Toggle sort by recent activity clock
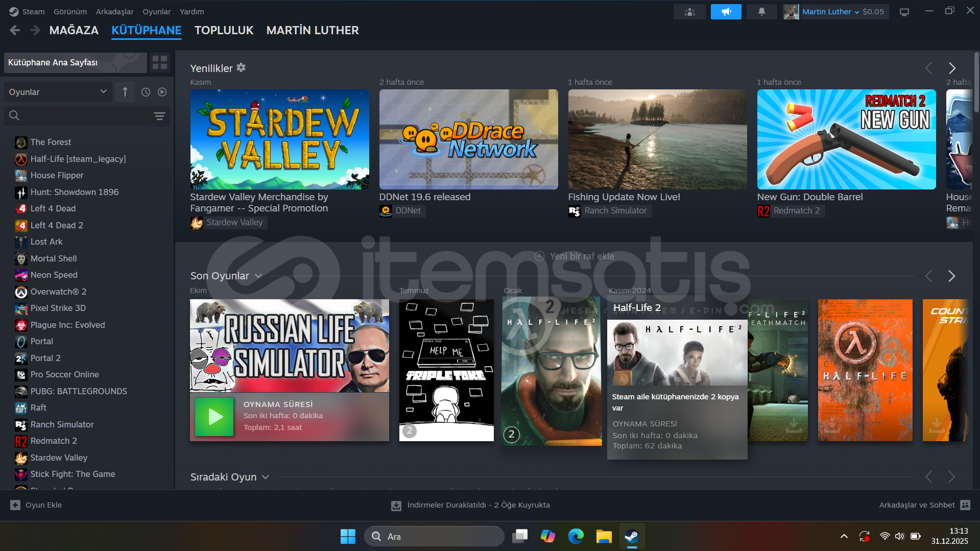Screen dimensions: 980x551 click(x=146, y=92)
